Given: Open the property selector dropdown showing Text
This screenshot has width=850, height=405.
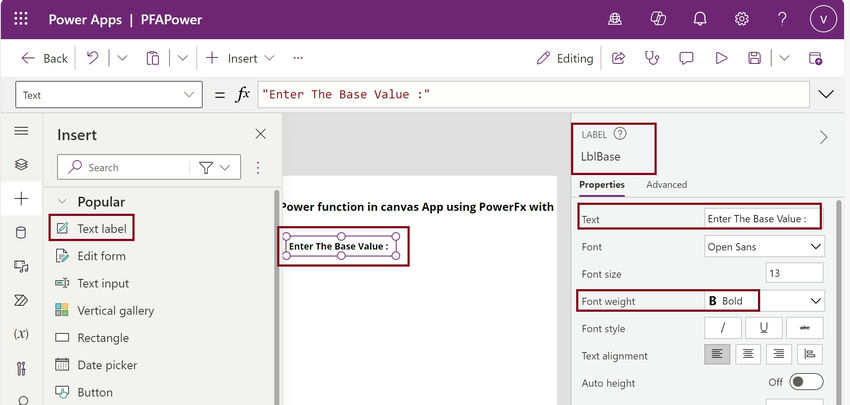Looking at the screenshot, I should pyautogui.click(x=109, y=95).
